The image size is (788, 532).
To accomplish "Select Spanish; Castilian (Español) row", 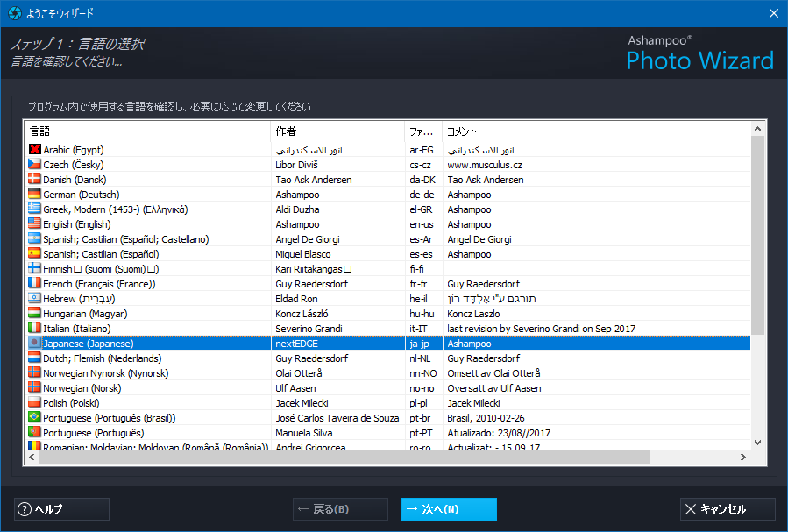I will point(387,254).
